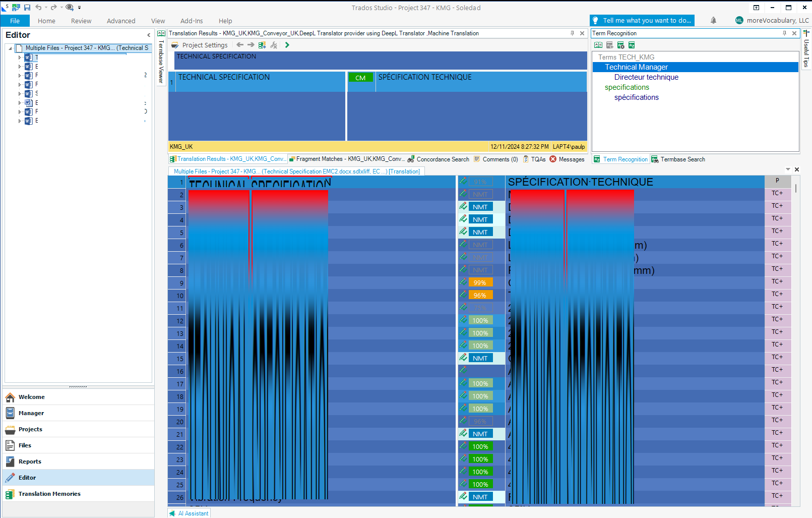
Task: Open the AI Assistant panel tab
Action: click(x=189, y=513)
